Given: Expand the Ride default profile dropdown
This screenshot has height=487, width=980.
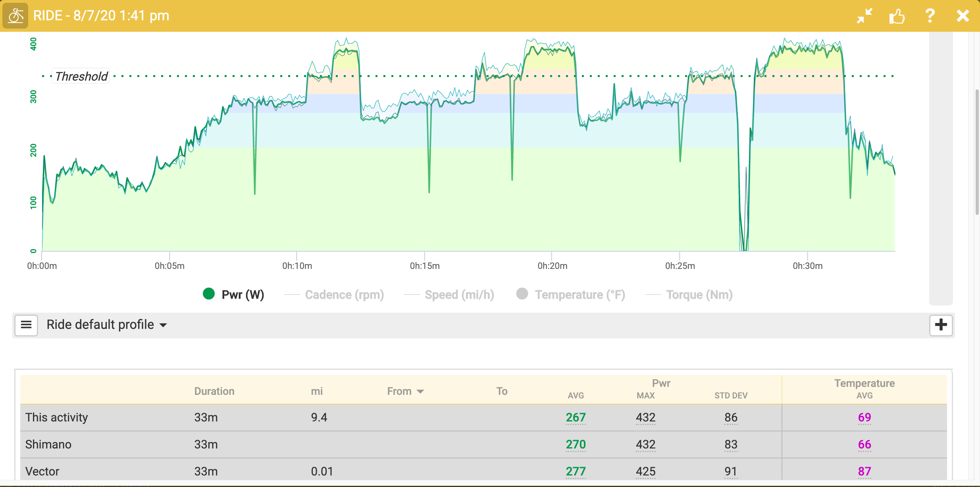Looking at the screenshot, I should (106, 325).
